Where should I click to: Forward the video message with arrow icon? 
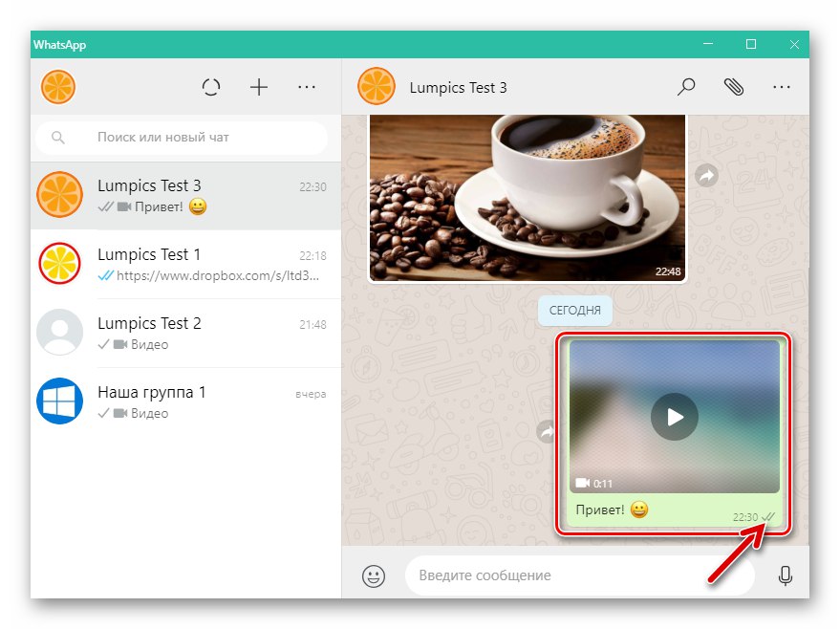(547, 431)
